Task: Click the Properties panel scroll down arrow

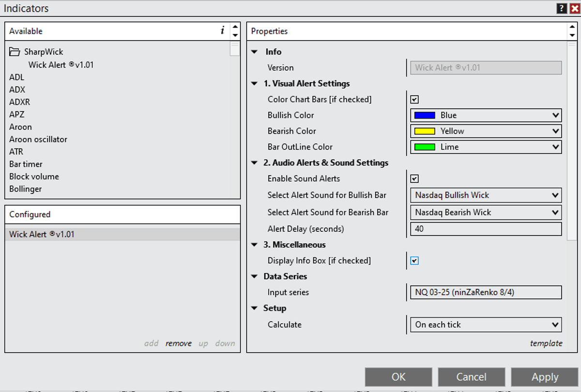Action: 572,35
